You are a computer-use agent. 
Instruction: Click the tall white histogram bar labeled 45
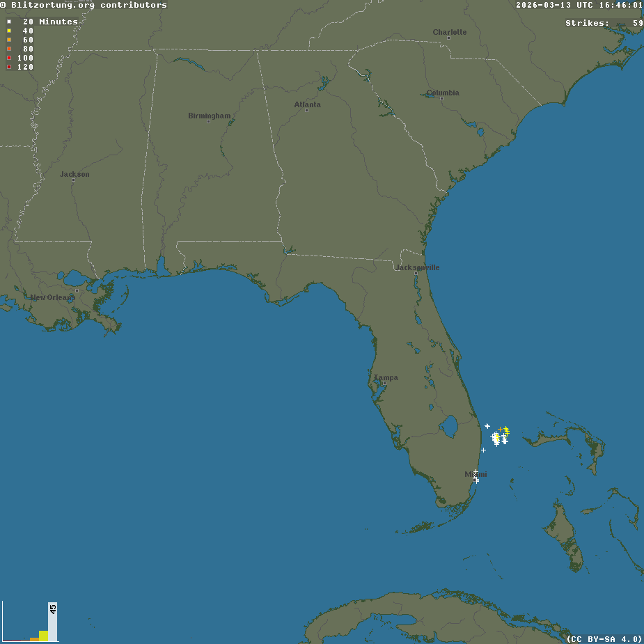(53, 622)
